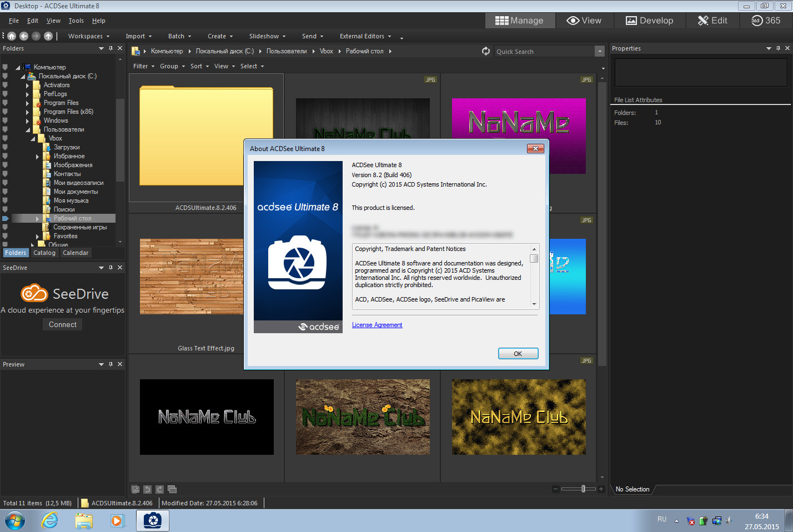Open the Help menu
This screenshot has height=532, width=793.
tap(99, 21)
